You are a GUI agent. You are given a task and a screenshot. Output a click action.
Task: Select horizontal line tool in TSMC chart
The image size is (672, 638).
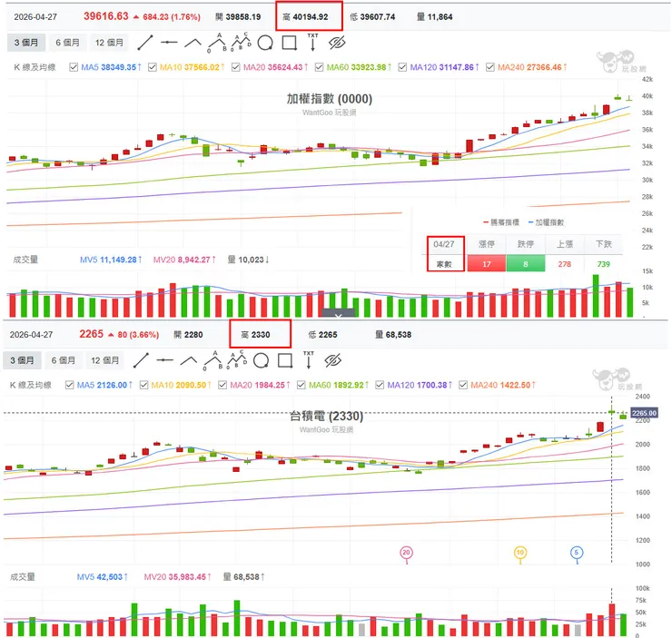tap(164, 360)
